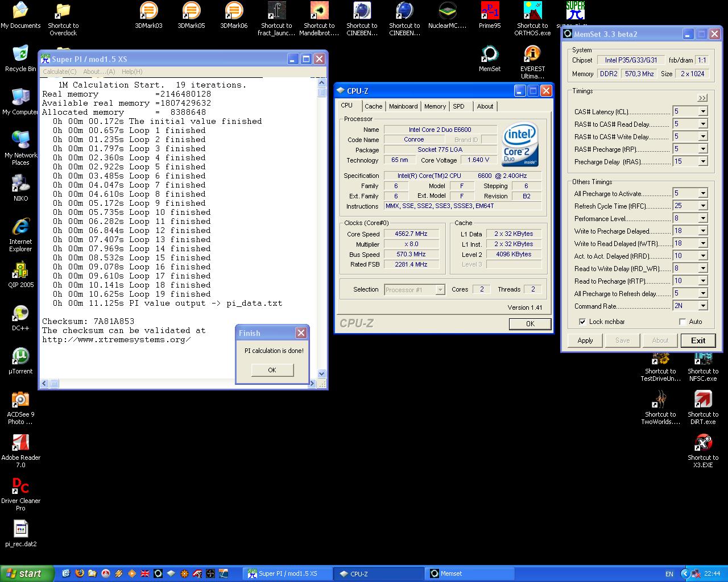
Task: Click the Super PI / mod1.5 XS taskbar button
Action: pos(288,573)
